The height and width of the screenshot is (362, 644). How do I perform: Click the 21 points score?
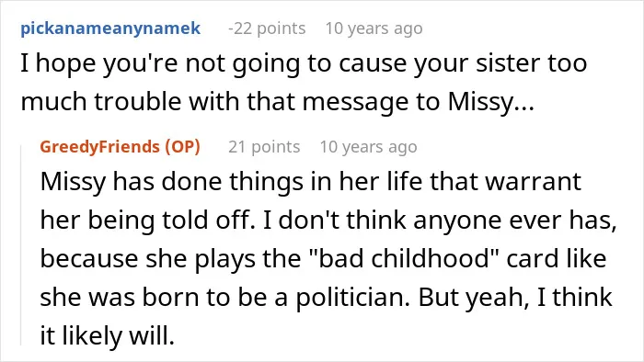coord(264,147)
